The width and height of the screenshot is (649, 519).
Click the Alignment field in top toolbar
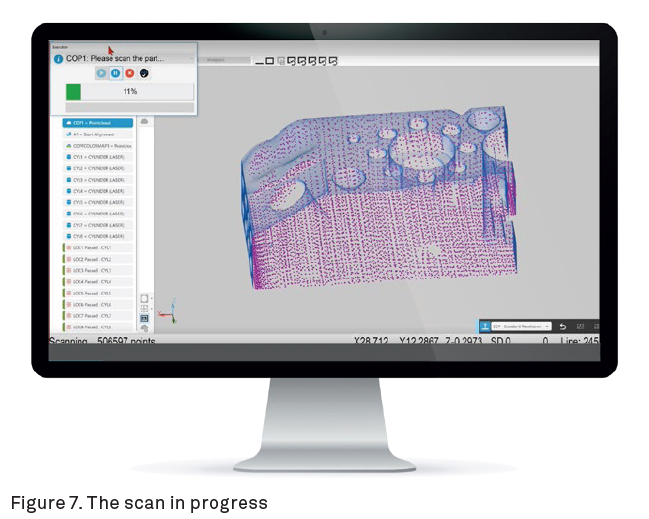(224, 60)
